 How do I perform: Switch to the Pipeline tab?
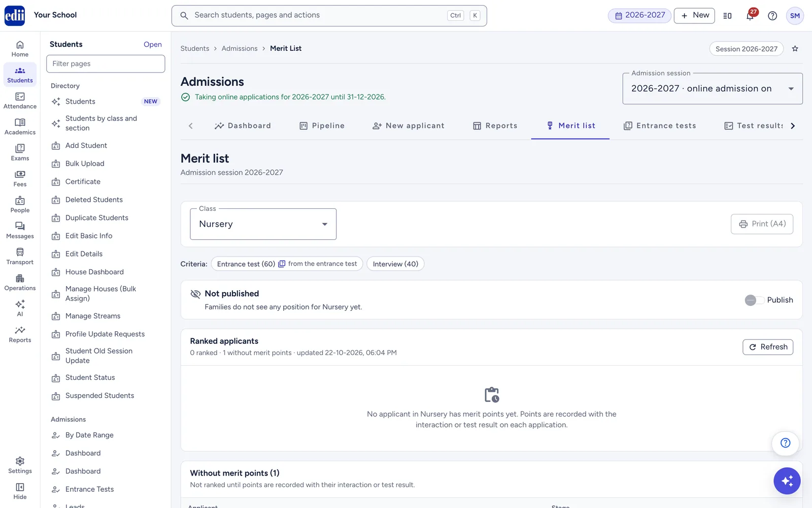[x=322, y=126]
